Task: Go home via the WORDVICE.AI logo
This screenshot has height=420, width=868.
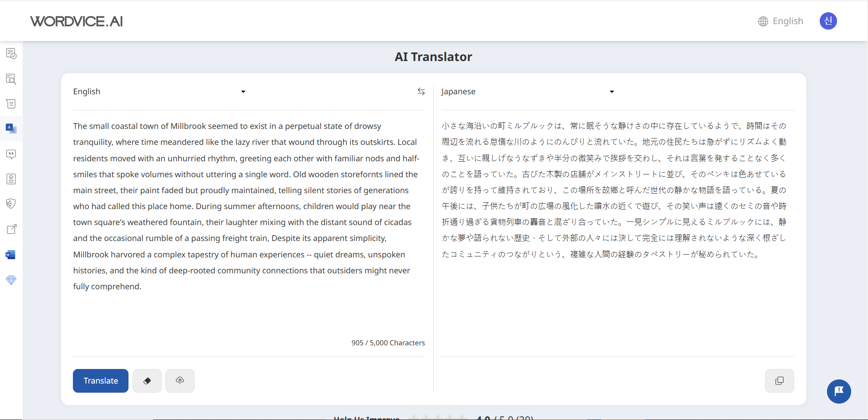Action: [x=76, y=21]
